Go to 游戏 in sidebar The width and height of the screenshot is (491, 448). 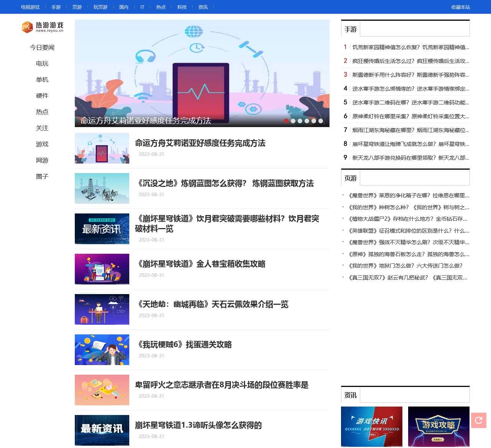42,144
